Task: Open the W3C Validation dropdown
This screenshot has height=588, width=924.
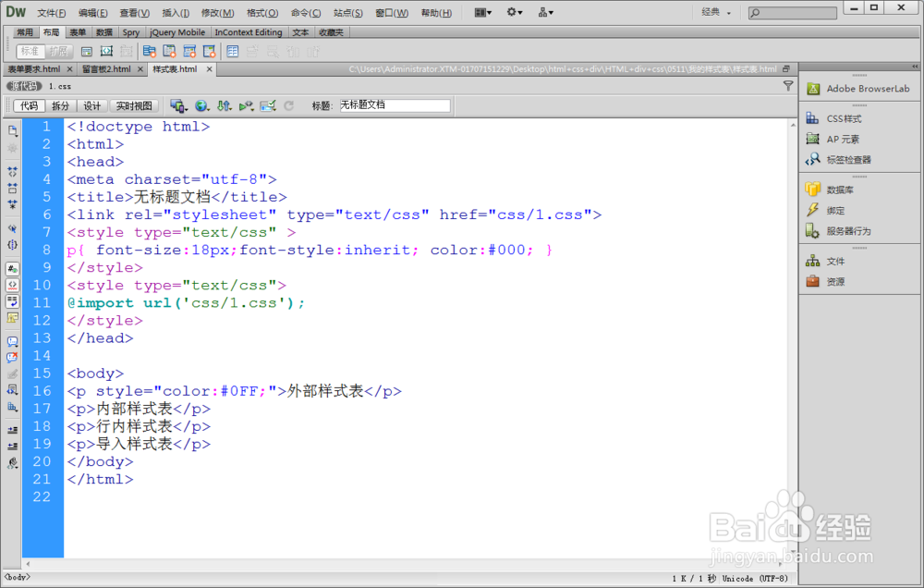Action: pos(247,106)
